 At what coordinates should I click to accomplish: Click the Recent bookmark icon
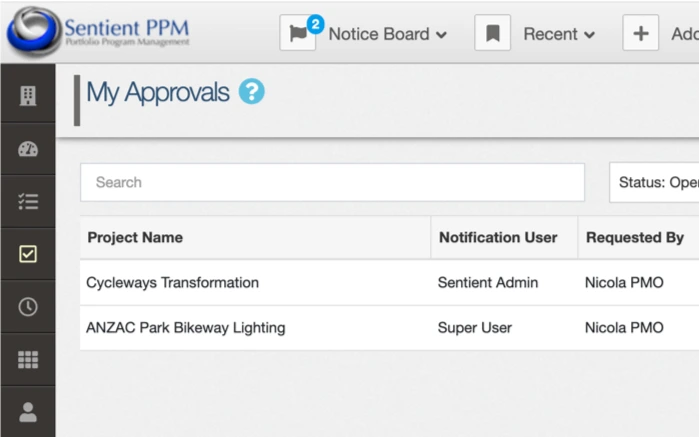(492, 33)
